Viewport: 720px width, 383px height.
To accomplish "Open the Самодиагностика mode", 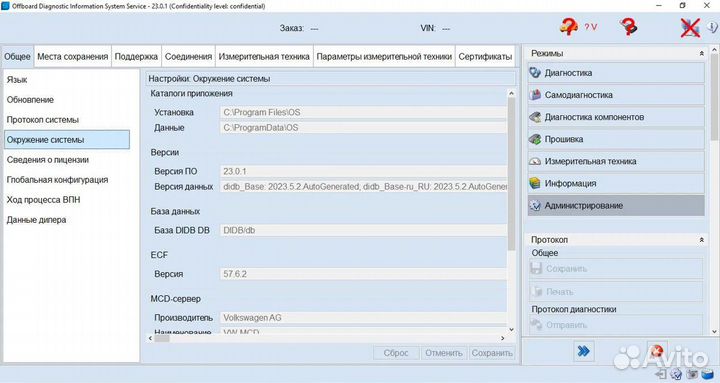I will [x=616, y=95].
